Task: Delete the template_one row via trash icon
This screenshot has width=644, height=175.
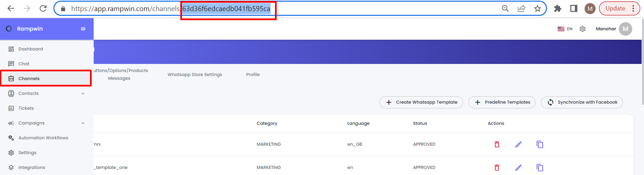Action: [497, 168]
